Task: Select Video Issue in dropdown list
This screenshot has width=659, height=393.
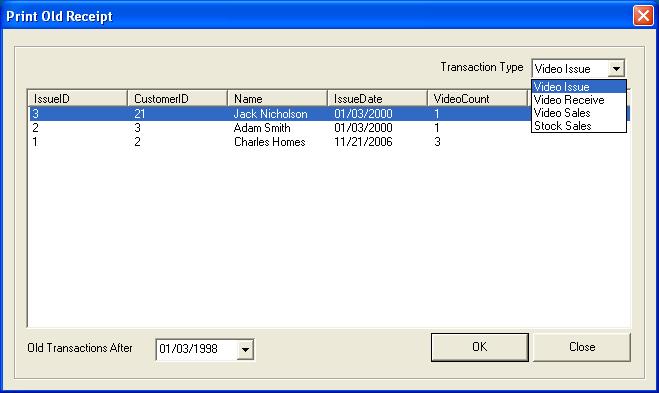Action: 579,87
